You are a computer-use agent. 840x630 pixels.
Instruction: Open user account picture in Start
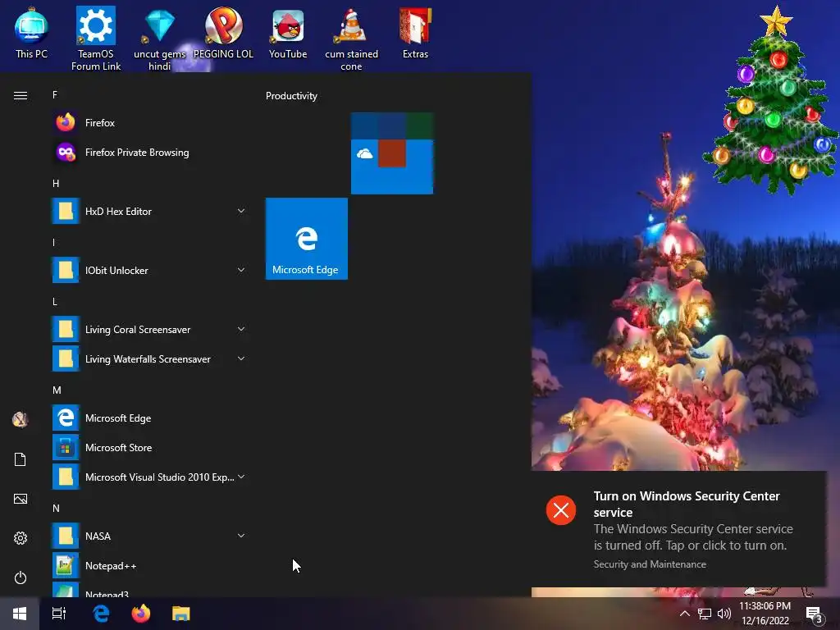(21, 419)
